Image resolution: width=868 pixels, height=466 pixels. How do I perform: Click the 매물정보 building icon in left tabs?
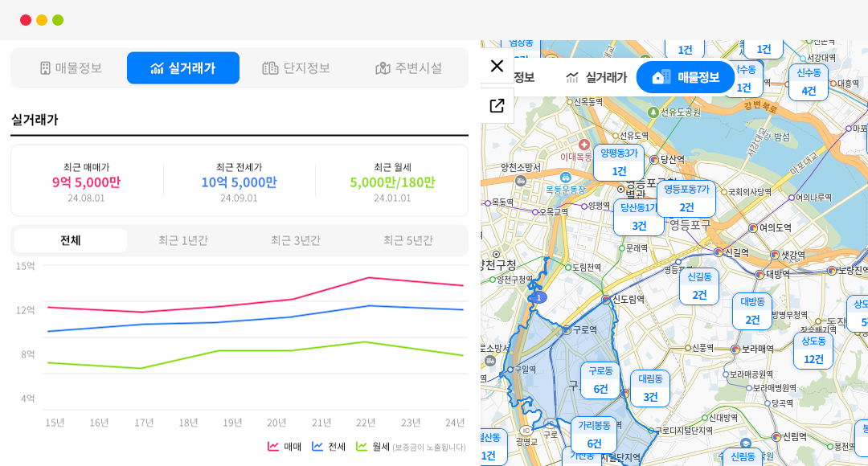(46, 68)
